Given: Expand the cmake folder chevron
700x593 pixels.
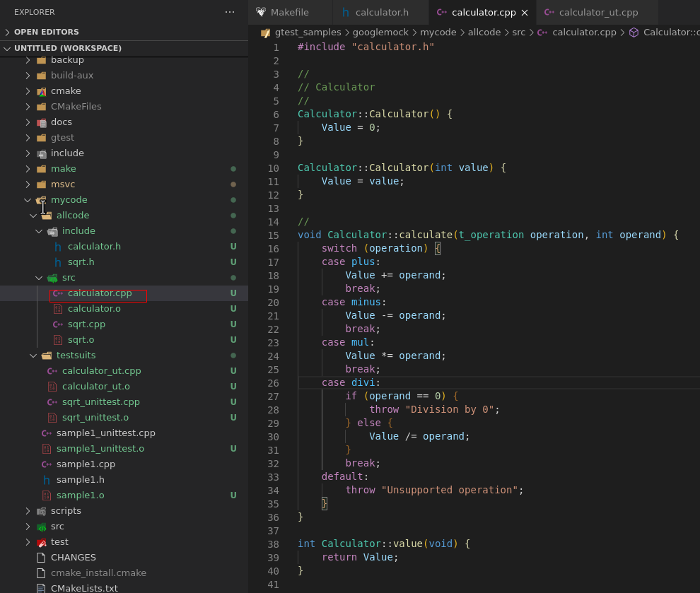Looking at the screenshot, I should point(28,91).
